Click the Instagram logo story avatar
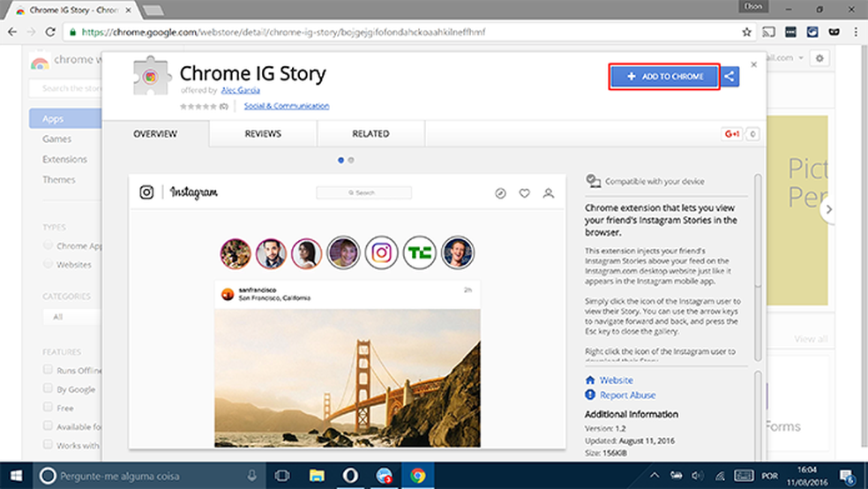The width and height of the screenshot is (868, 489). click(381, 253)
